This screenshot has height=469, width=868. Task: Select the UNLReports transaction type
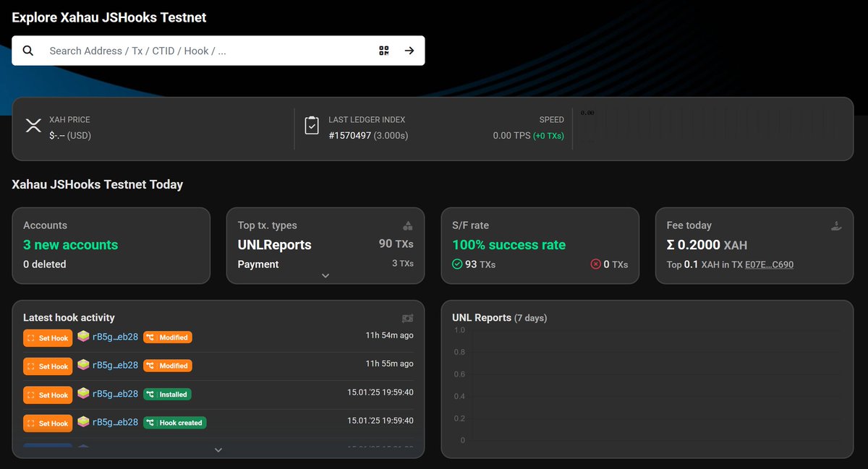pyautogui.click(x=274, y=245)
